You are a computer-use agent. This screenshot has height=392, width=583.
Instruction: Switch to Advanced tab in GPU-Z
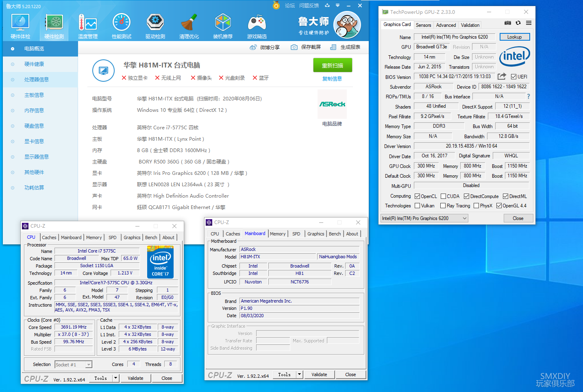446,25
